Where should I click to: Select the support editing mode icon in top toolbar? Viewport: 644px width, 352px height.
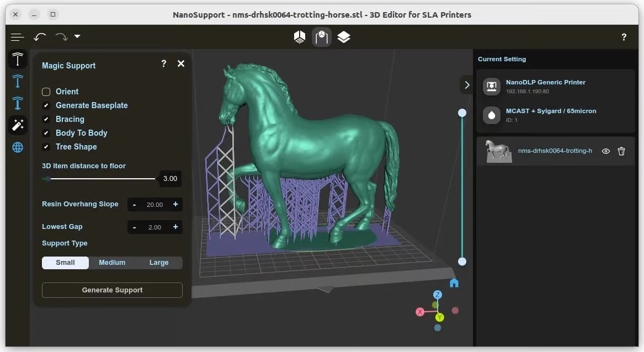(322, 37)
